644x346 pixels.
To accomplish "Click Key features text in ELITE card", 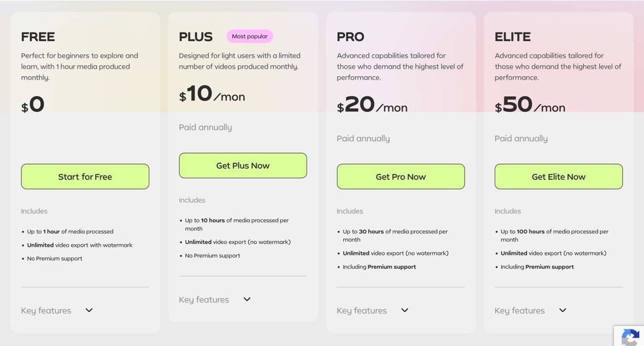I will (520, 311).
